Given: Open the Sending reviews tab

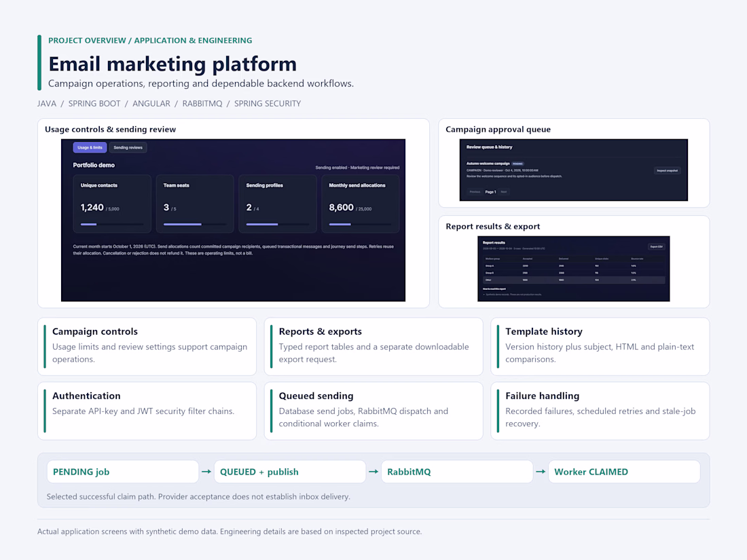Looking at the screenshot, I should click(x=128, y=147).
